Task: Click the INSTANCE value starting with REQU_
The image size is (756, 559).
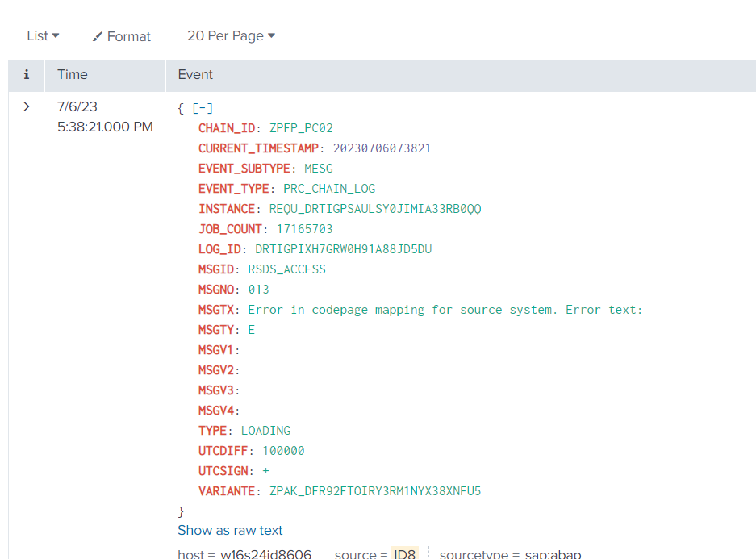Action: (374, 209)
